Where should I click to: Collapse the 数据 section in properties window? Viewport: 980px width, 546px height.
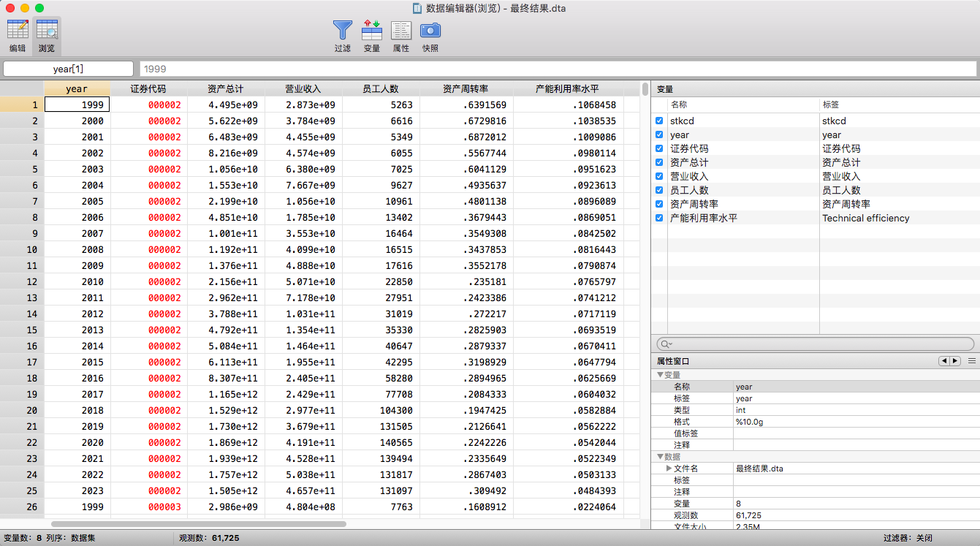660,457
